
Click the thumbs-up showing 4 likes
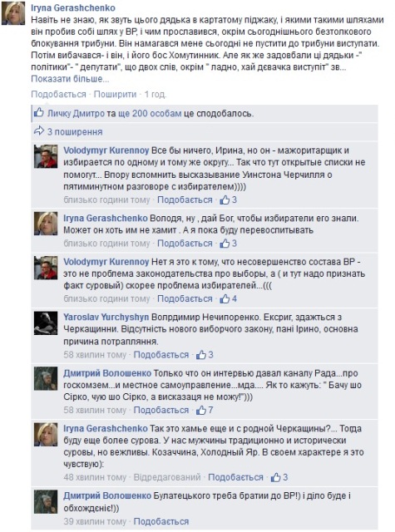(225, 299)
